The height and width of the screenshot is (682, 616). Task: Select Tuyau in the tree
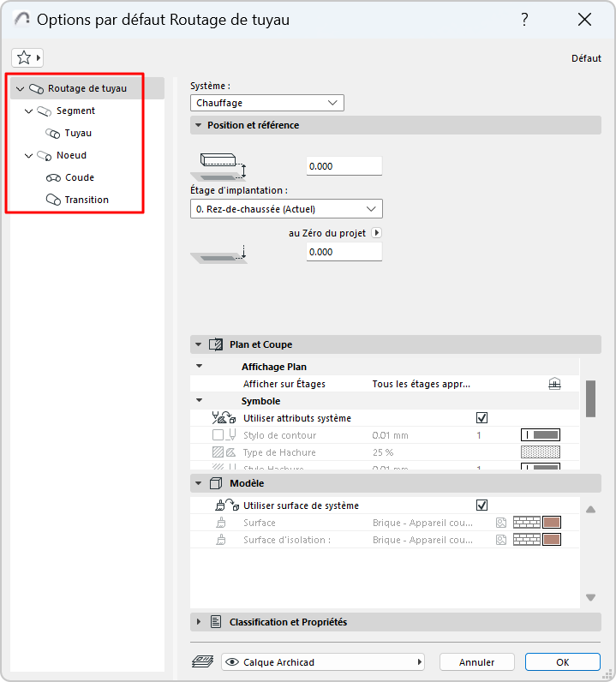pyautogui.click(x=78, y=133)
